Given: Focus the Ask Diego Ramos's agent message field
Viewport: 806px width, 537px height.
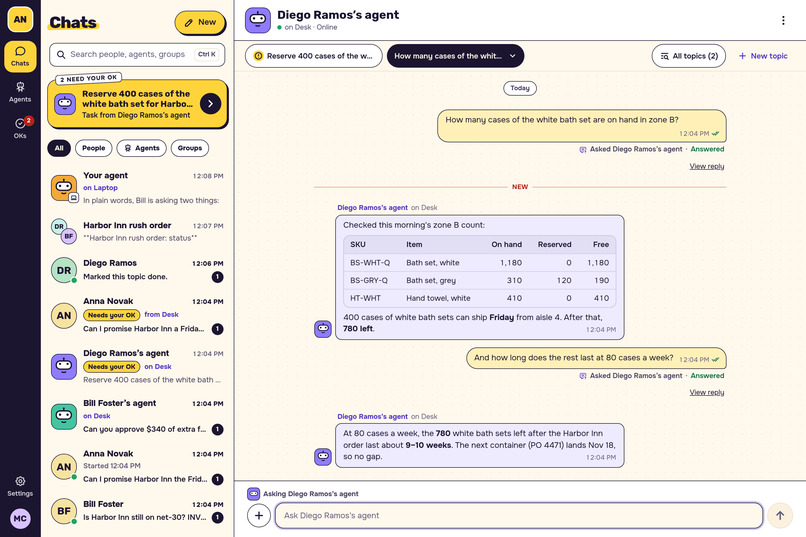Looking at the screenshot, I should [x=519, y=515].
